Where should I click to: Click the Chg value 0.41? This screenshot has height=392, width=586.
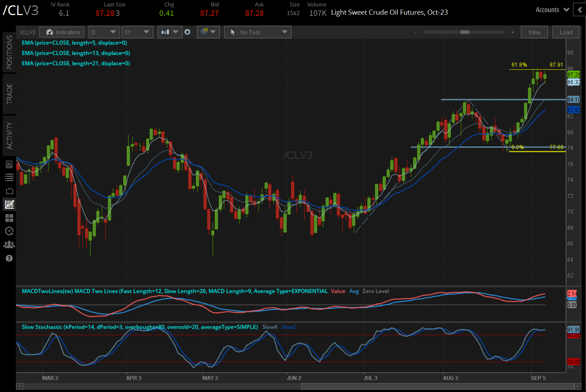[167, 13]
